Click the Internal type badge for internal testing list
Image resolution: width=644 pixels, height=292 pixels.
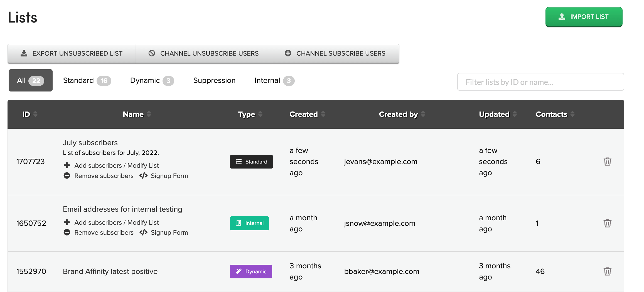pyautogui.click(x=249, y=223)
